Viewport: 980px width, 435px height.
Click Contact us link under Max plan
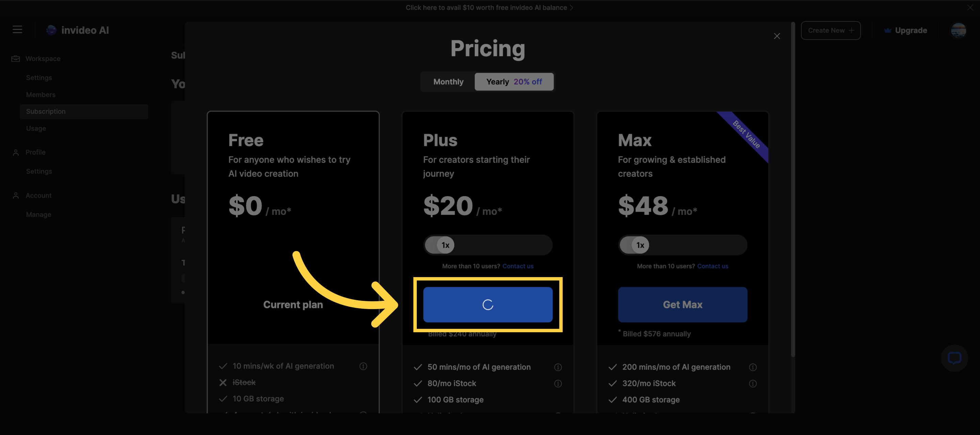tap(713, 266)
